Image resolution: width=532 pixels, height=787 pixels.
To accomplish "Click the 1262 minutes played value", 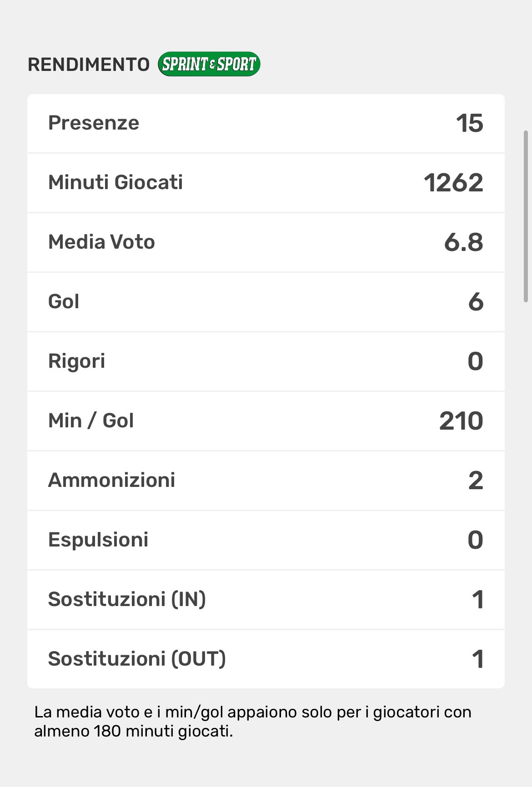I will [x=453, y=183].
